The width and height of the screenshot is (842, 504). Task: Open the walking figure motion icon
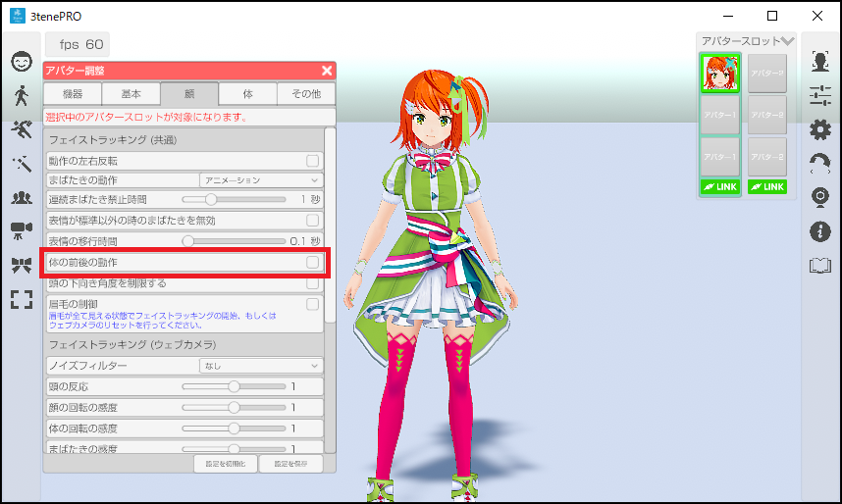click(x=22, y=95)
